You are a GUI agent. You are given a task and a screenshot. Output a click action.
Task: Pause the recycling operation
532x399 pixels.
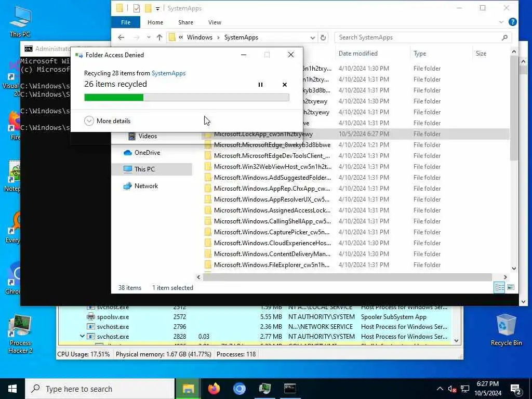pos(260,85)
